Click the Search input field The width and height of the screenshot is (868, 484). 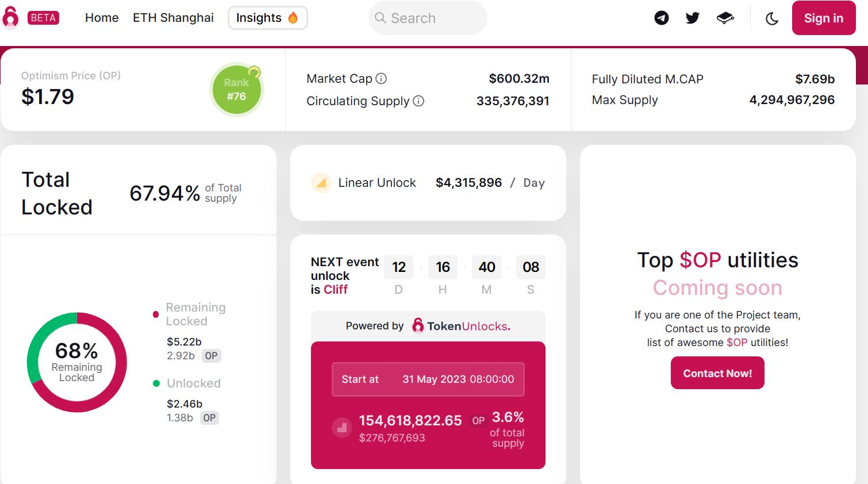click(428, 18)
